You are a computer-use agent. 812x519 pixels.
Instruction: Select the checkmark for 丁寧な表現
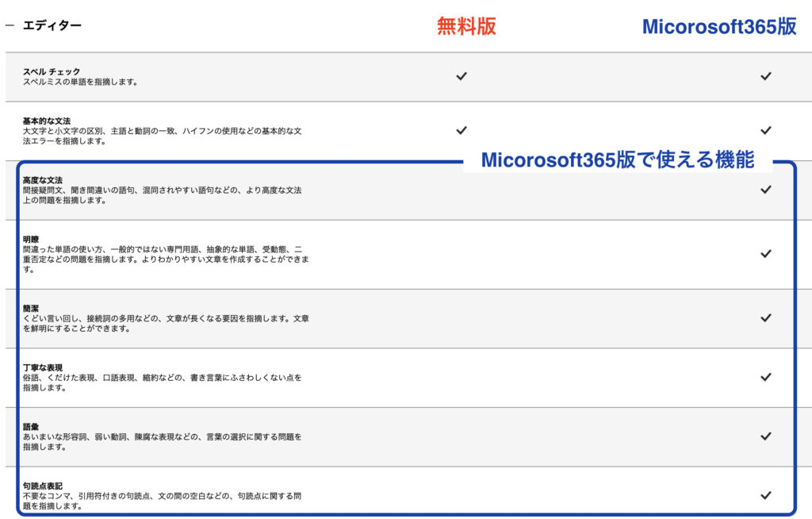[766, 379]
